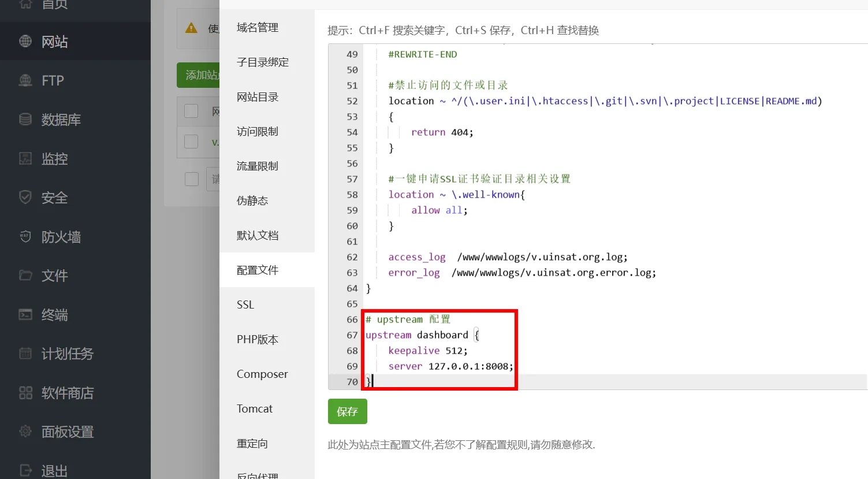The height and width of the screenshot is (479, 868).
Task: Click the 软件商店 grid icon
Action: point(25,393)
